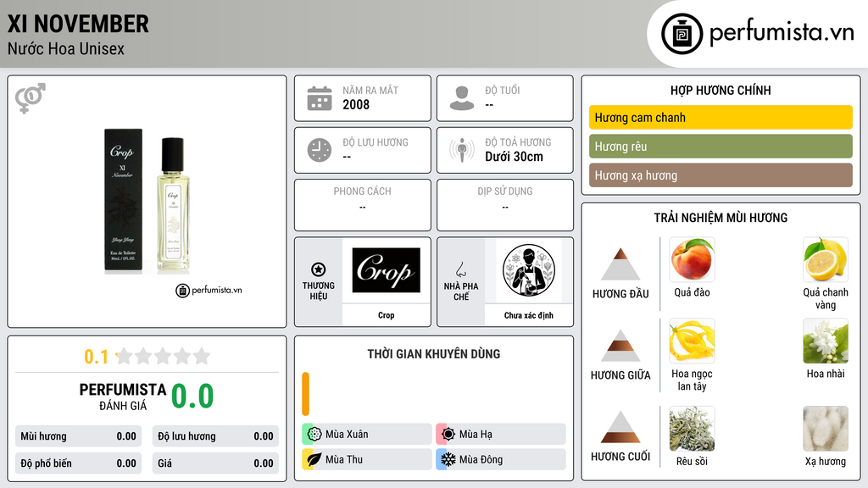Click the Mùa Đông snowflake icon
Viewport: 868px width, 488px height.
click(x=448, y=459)
